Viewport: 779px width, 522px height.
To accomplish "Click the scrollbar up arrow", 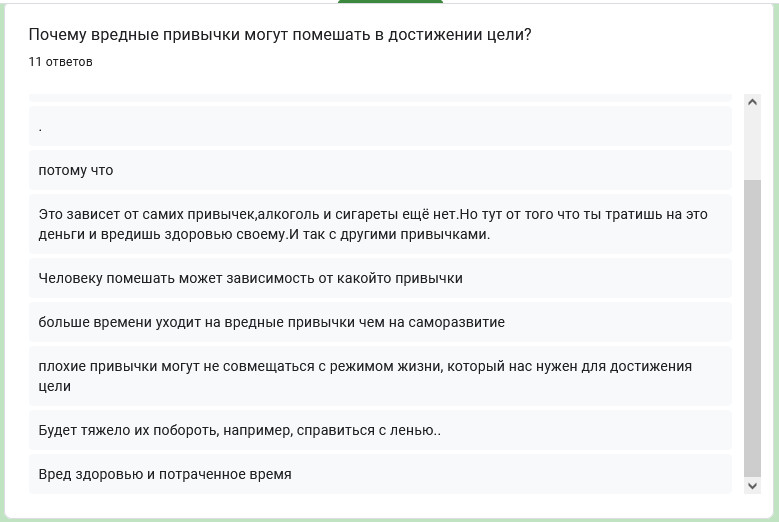I will pos(752,102).
